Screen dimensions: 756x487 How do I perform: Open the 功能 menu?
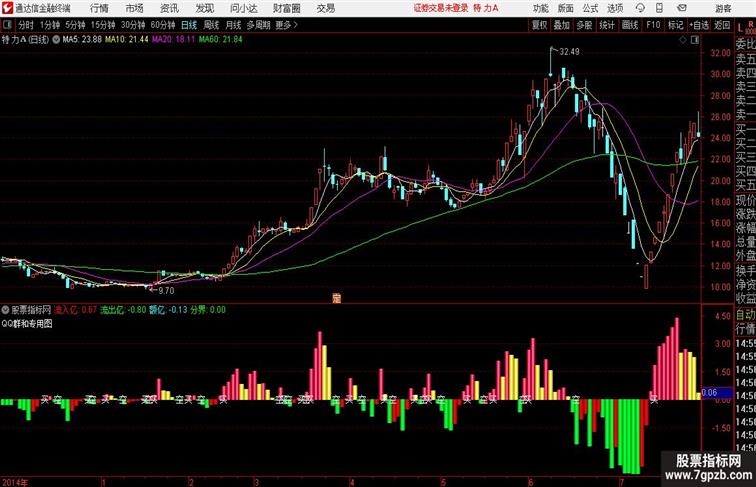pos(540,8)
